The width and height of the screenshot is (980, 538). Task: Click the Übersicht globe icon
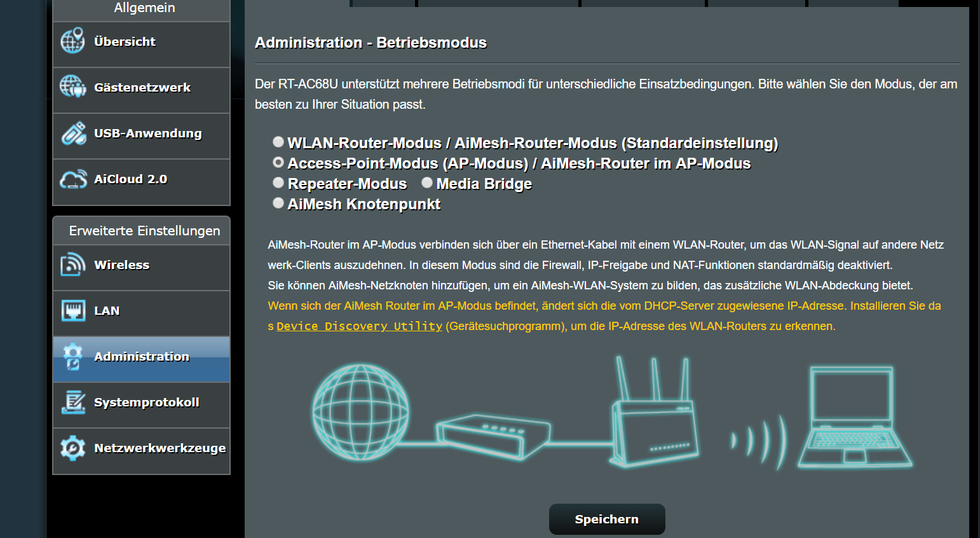pyautogui.click(x=72, y=41)
